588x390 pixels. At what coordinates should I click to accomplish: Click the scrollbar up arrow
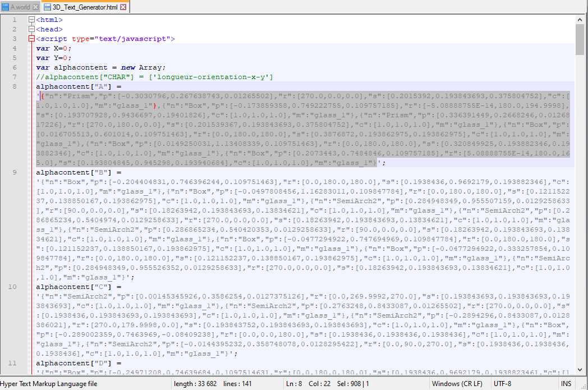point(580,19)
